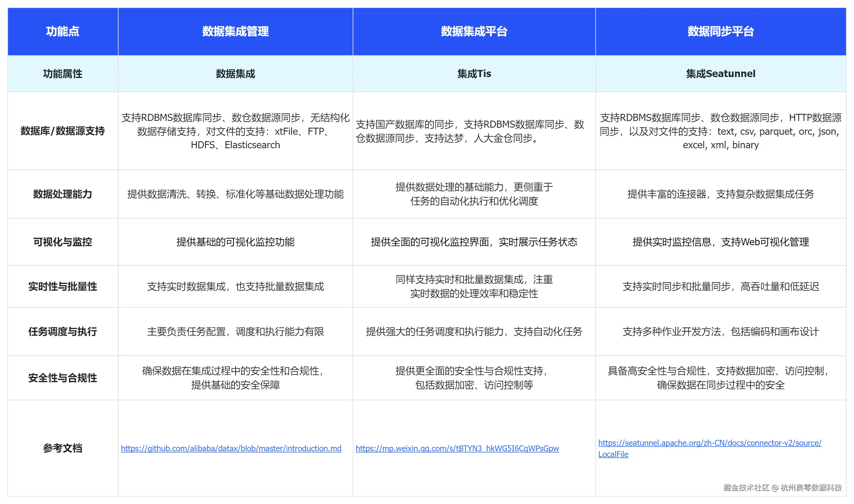Viewport: 854px width, 504px height.
Task: Click the 数据集成平台 column header
Action: click(x=474, y=31)
